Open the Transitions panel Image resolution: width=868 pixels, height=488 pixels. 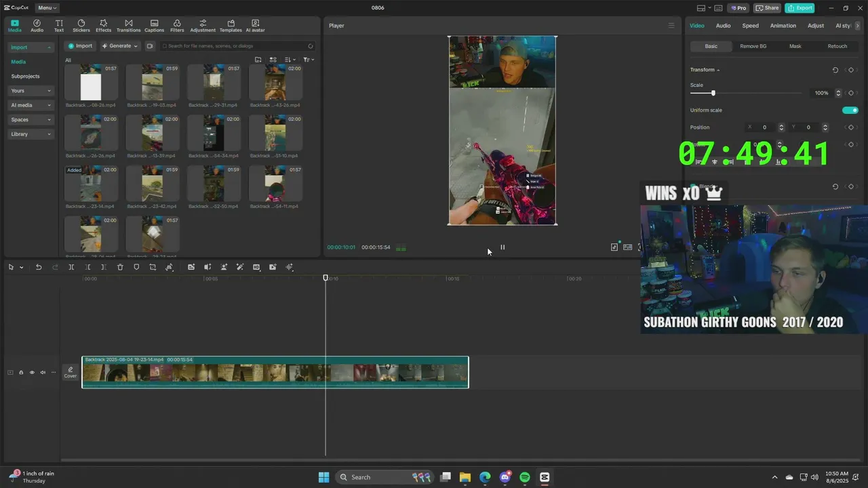point(128,26)
